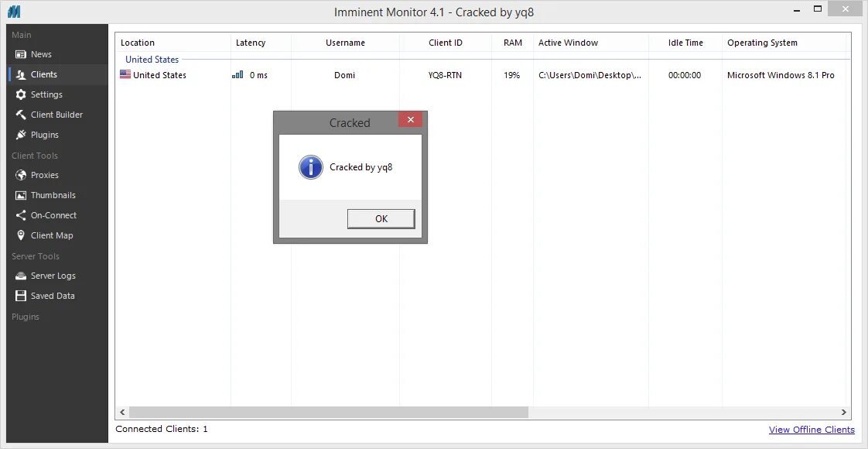
Task: Click the C:\Users\Domi\Desktop active window cell
Action: pyautogui.click(x=589, y=75)
